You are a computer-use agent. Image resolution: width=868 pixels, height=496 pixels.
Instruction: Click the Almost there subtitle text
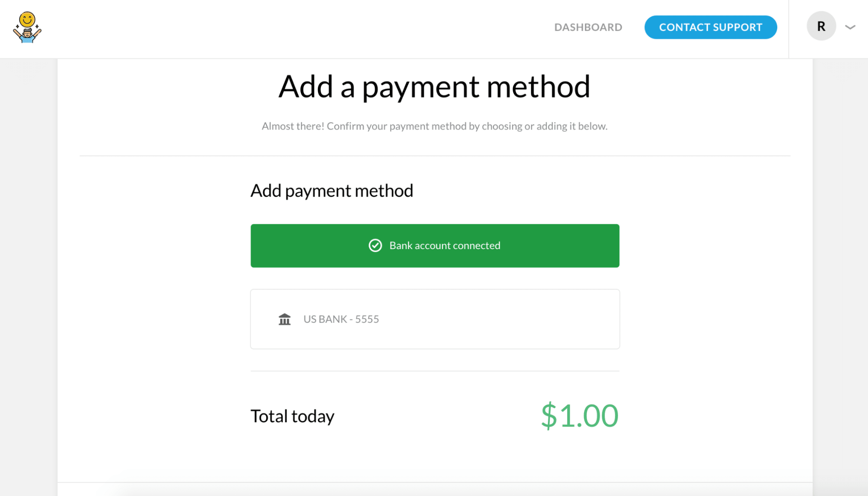(434, 126)
